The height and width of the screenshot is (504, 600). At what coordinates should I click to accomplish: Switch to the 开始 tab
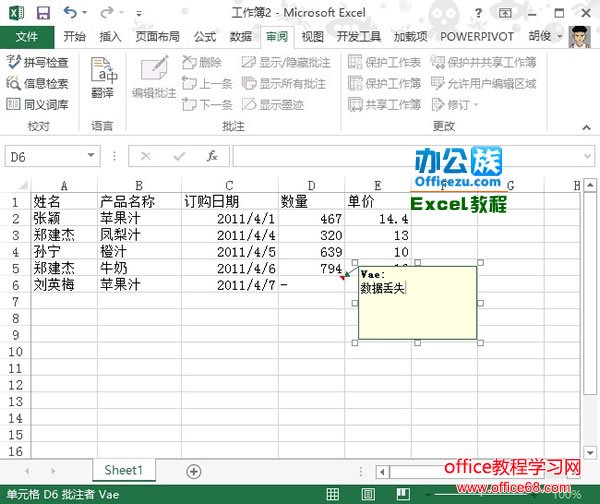pyautogui.click(x=74, y=37)
